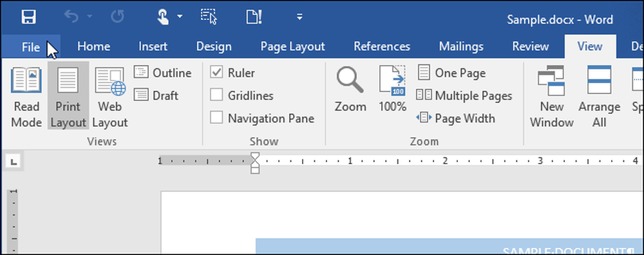Click the Redo icon in title bar

(x=117, y=17)
